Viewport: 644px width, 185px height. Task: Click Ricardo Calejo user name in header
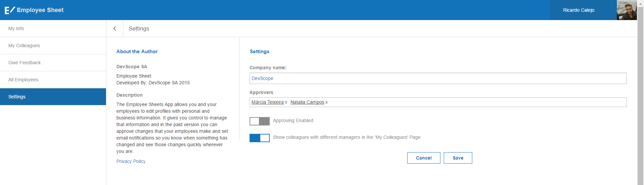[579, 10]
